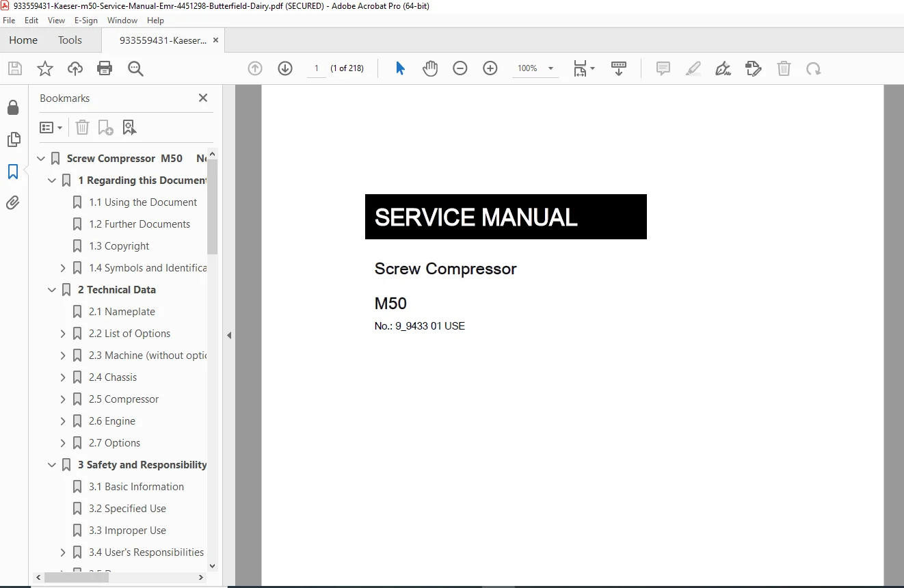This screenshot has height=588, width=904.
Task: Expand 3.4 User's Responsibilities bookmark
Action: (63, 552)
